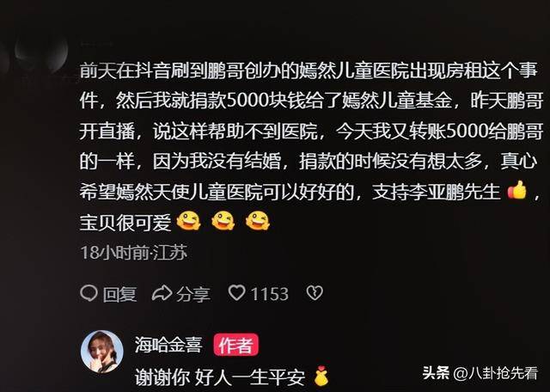The height and width of the screenshot is (392, 550).
Task: Click the middle laughing emoji
Action: tap(223, 221)
